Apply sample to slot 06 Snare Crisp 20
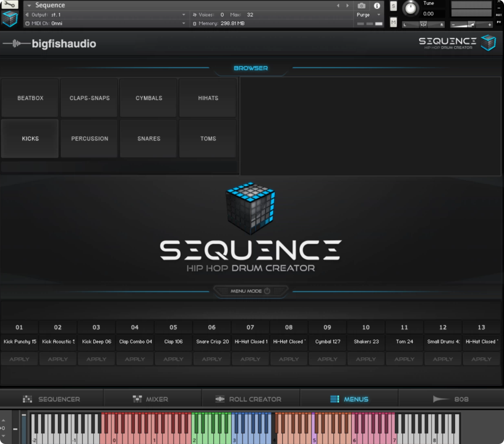504x444 pixels. [212, 359]
